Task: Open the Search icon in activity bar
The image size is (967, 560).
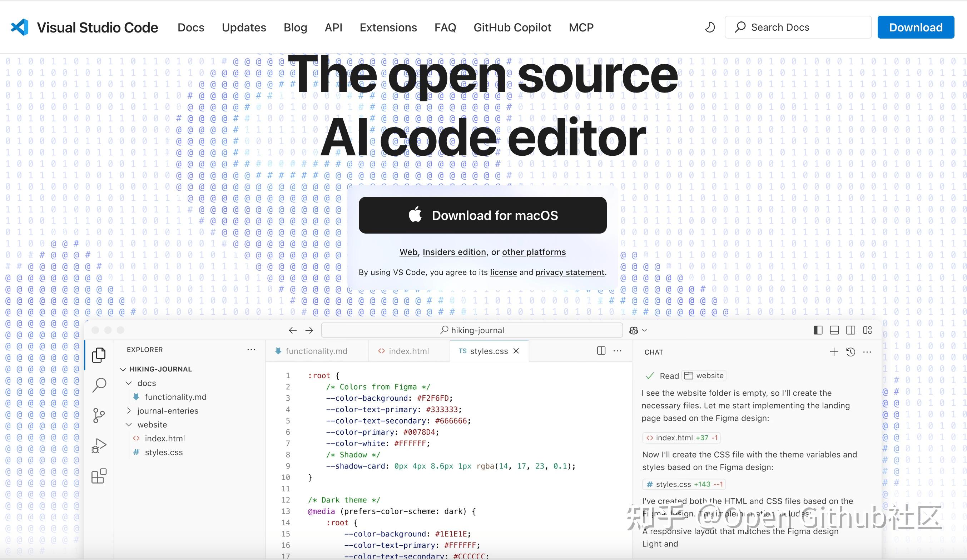Action: coord(99,385)
